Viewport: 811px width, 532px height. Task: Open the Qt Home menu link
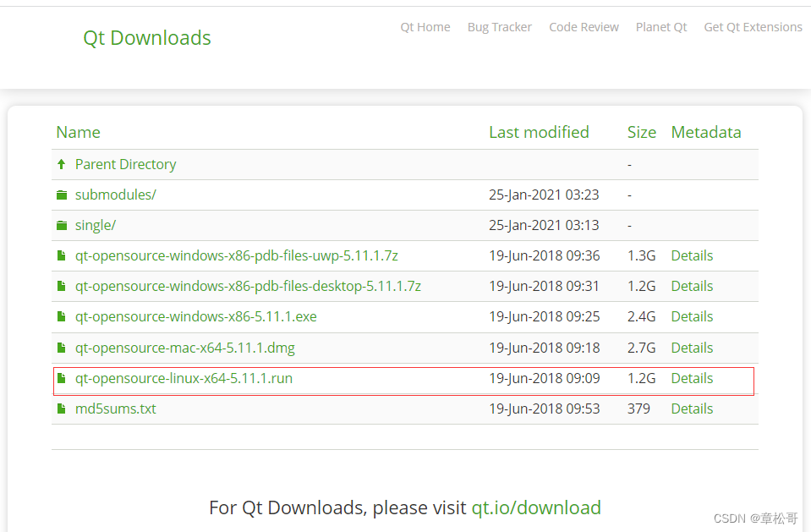click(x=425, y=27)
